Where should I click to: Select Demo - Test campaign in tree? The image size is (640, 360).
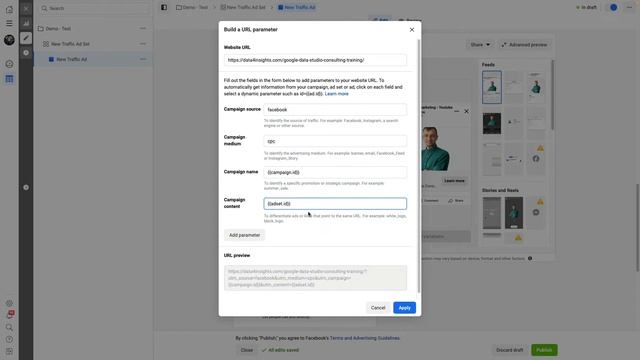click(58, 29)
